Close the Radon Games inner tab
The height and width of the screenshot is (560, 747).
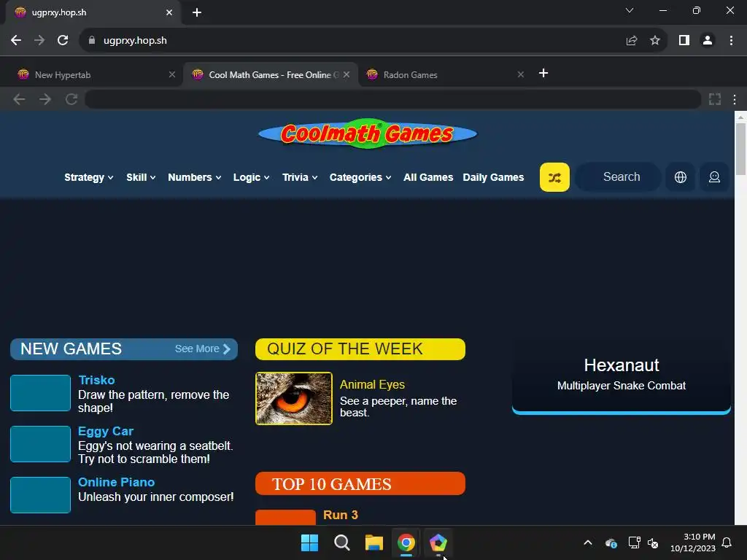tap(521, 75)
